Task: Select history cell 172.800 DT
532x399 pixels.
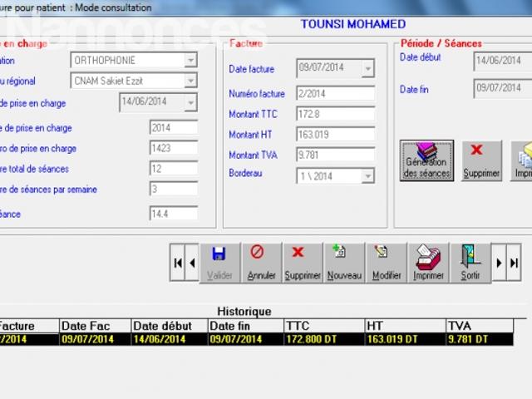Action: click(x=324, y=339)
